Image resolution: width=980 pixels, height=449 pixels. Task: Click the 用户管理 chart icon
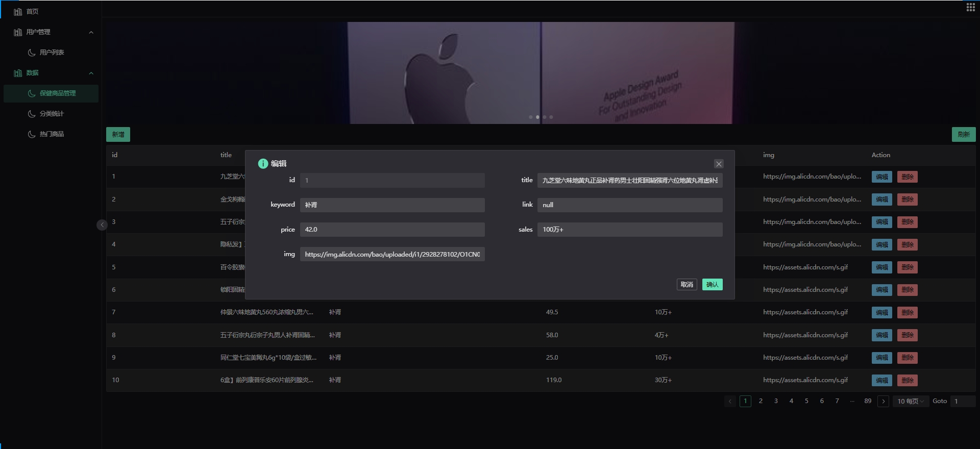tap(18, 32)
